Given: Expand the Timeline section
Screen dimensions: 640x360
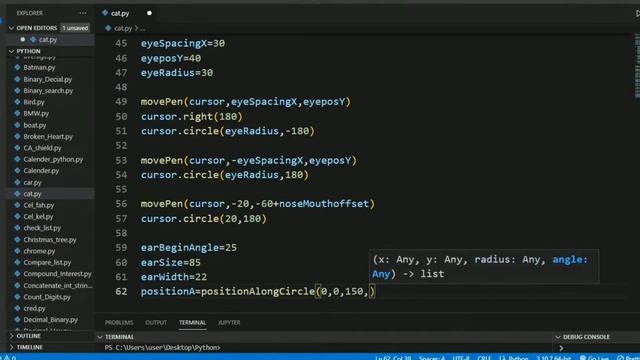Looking at the screenshot, I should pyautogui.click(x=29, y=347).
